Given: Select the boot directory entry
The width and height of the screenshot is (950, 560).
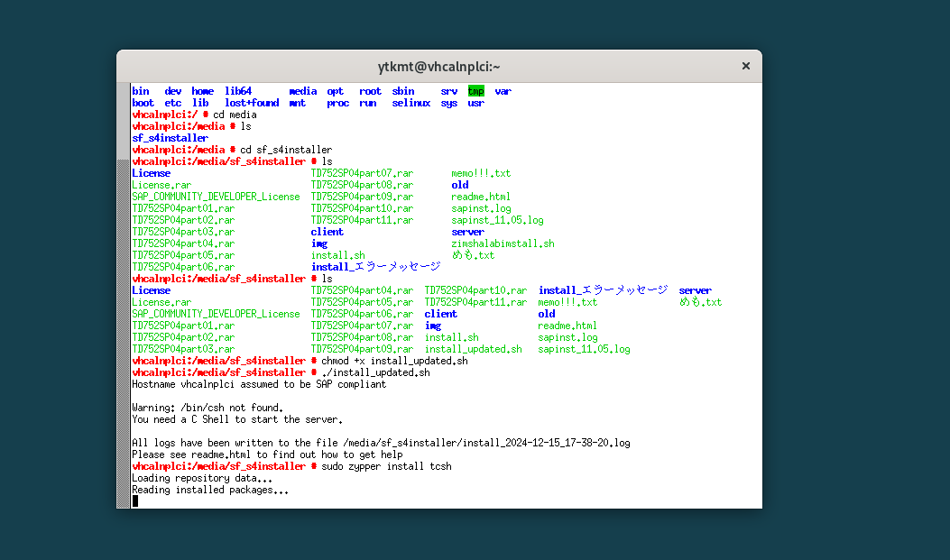Looking at the screenshot, I should pos(143,103).
